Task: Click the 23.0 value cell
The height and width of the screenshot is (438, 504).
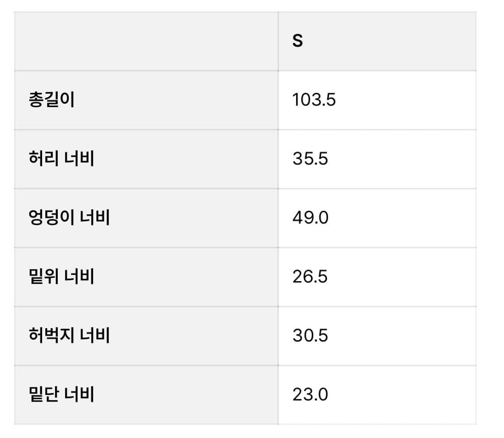Action: point(310,395)
